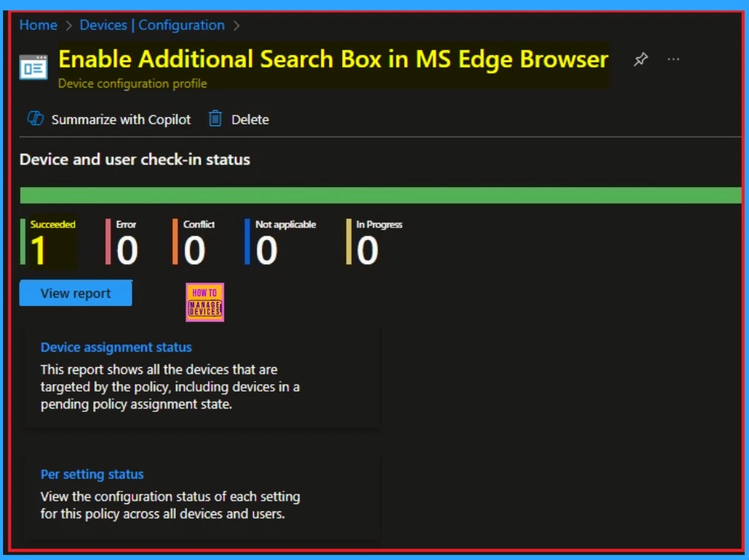
Task: Go to Devices | Configuration breadcrumb
Action: click(x=152, y=25)
